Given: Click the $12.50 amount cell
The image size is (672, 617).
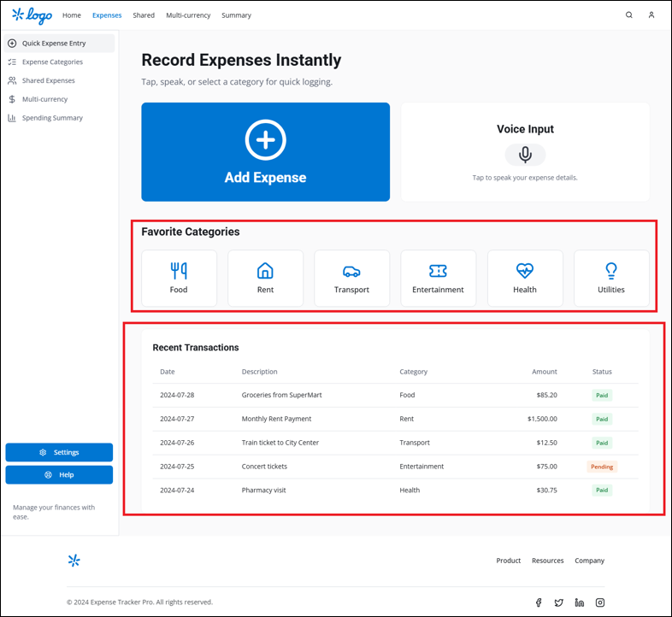Looking at the screenshot, I should click(x=547, y=443).
